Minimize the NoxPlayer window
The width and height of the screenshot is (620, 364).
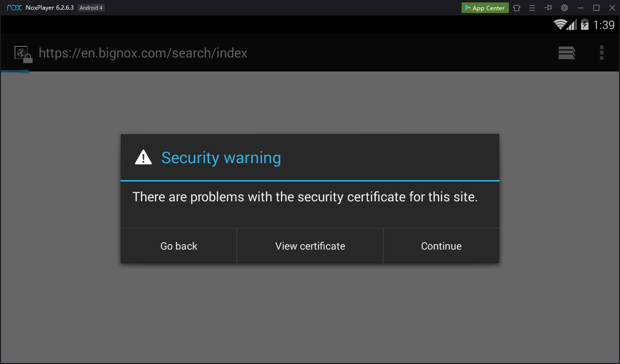580,8
